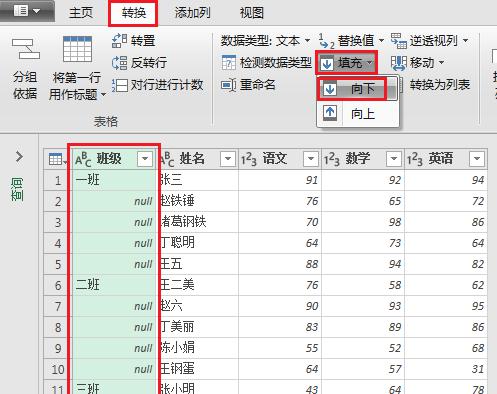The height and width of the screenshot is (394, 497).
Task: Select cell 一班 in row 1
Action: click(114, 180)
